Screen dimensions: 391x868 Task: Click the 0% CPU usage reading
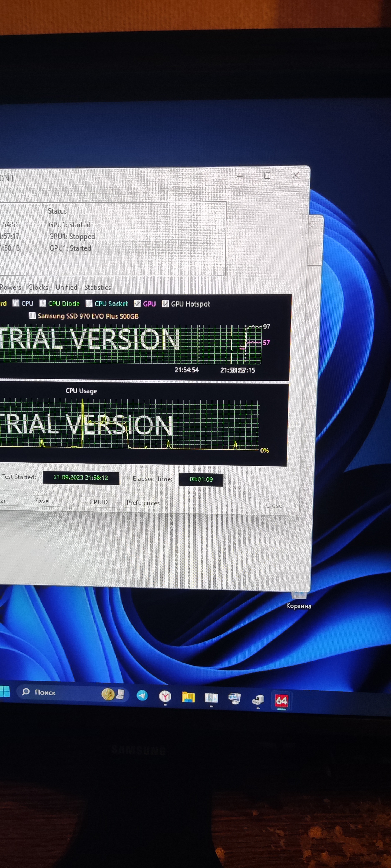click(x=265, y=450)
